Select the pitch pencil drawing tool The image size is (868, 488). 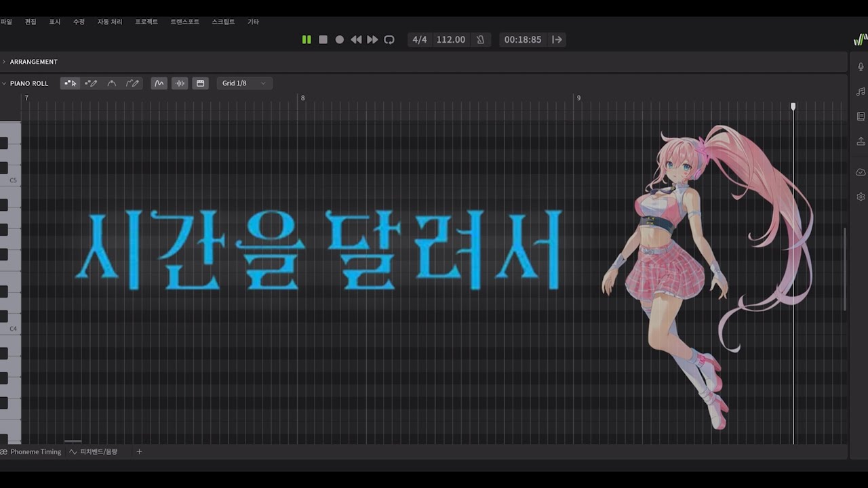coord(133,83)
